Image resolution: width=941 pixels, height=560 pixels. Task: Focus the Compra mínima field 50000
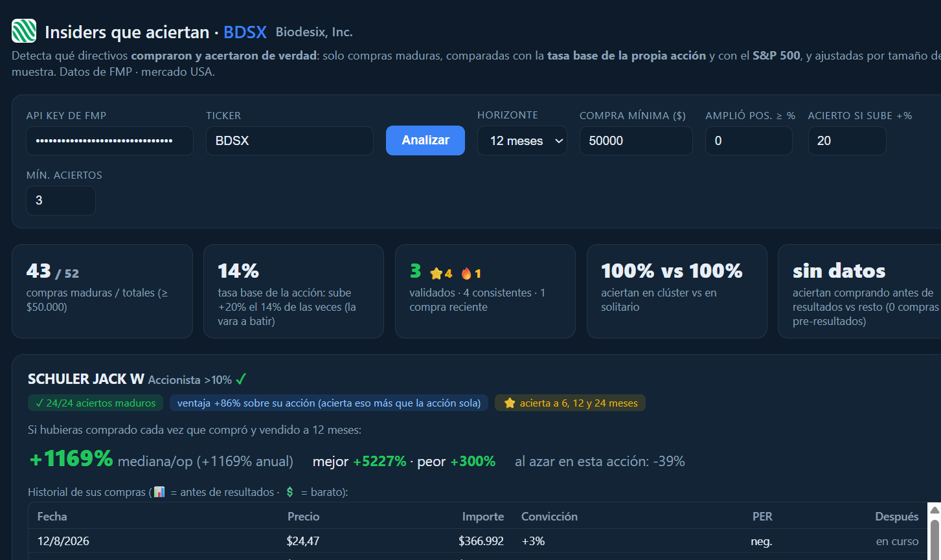(636, 140)
